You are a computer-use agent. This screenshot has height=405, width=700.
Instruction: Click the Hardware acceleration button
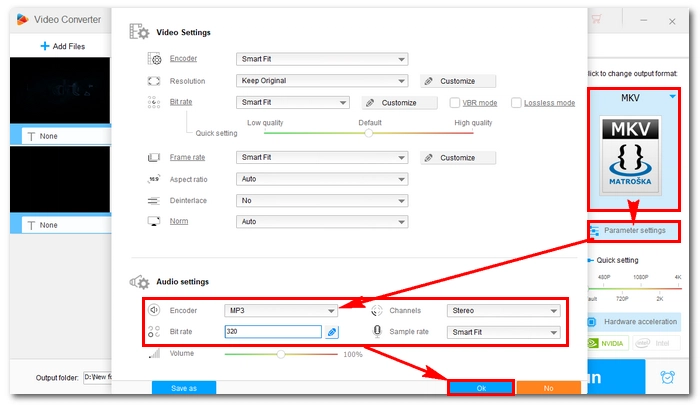click(634, 322)
